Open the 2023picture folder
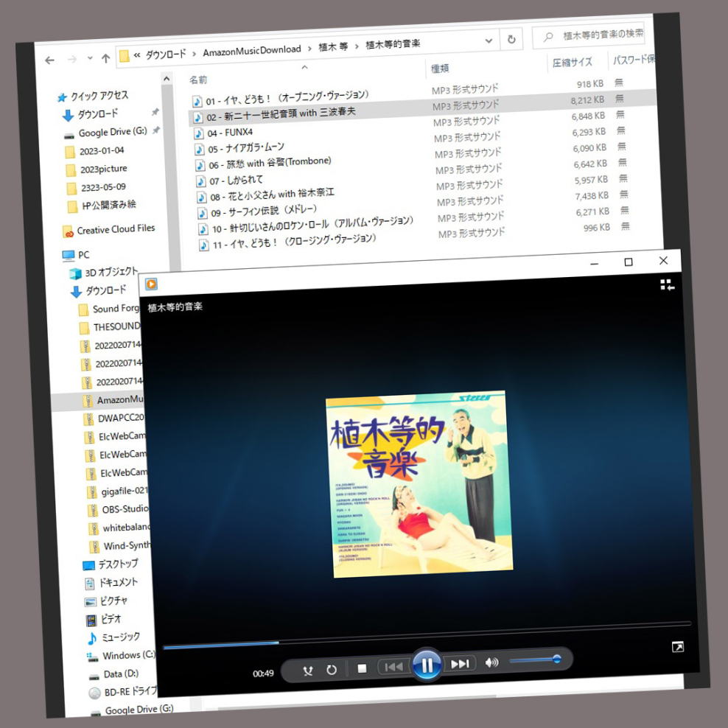The image size is (728, 728). click(97, 169)
